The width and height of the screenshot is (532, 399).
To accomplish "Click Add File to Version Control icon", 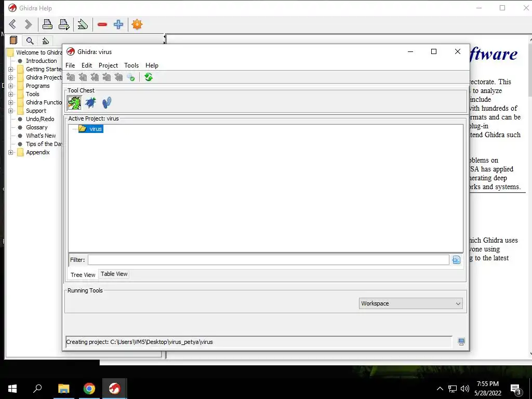I will [71, 77].
